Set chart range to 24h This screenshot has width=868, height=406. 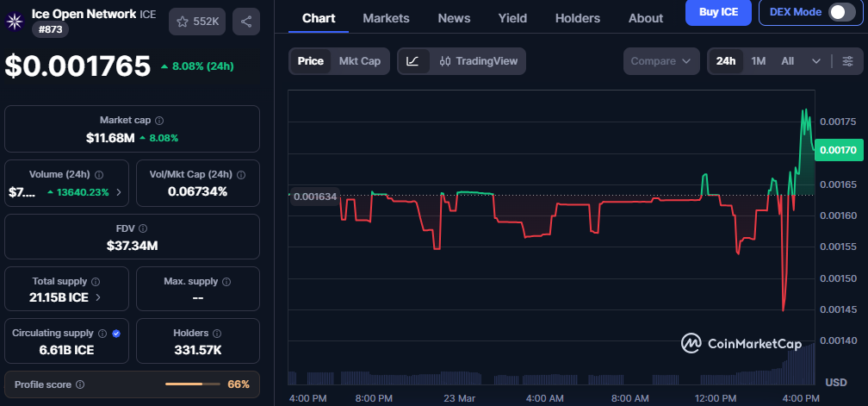point(726,61)
